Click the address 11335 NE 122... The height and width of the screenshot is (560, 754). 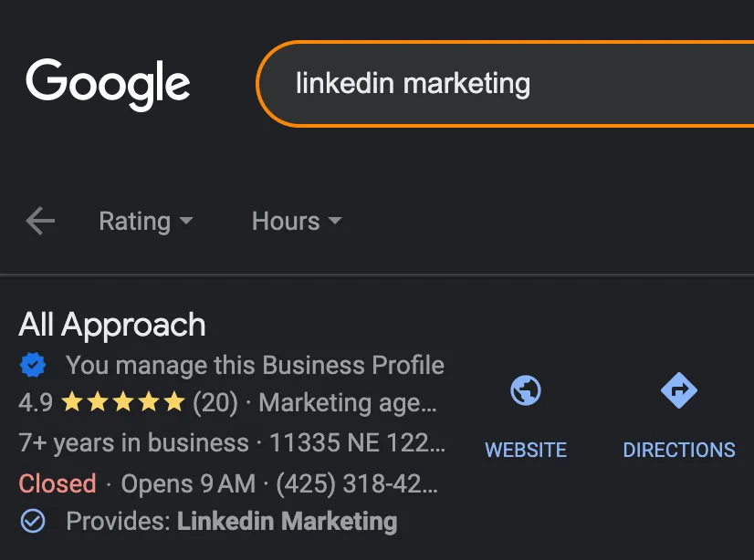(x=357, y=442)
